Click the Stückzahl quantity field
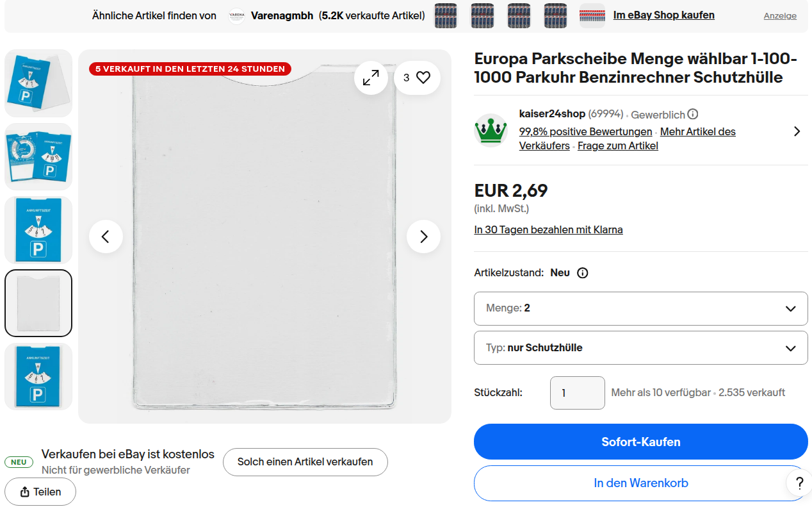This screenshot has height=507, width=812. (x=577, y=392)
